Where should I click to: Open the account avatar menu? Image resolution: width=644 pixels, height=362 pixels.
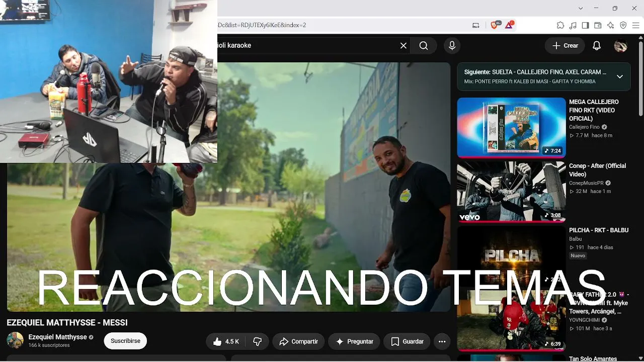tap(620, 46)
